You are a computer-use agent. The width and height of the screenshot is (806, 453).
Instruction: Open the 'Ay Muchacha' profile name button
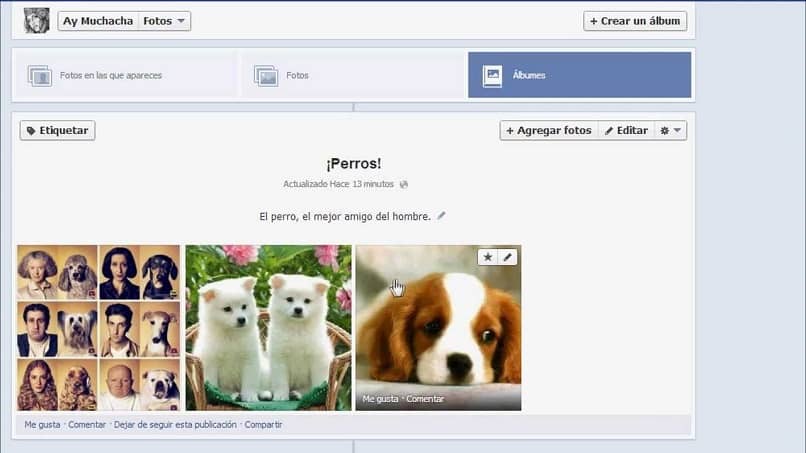point(98,21)
